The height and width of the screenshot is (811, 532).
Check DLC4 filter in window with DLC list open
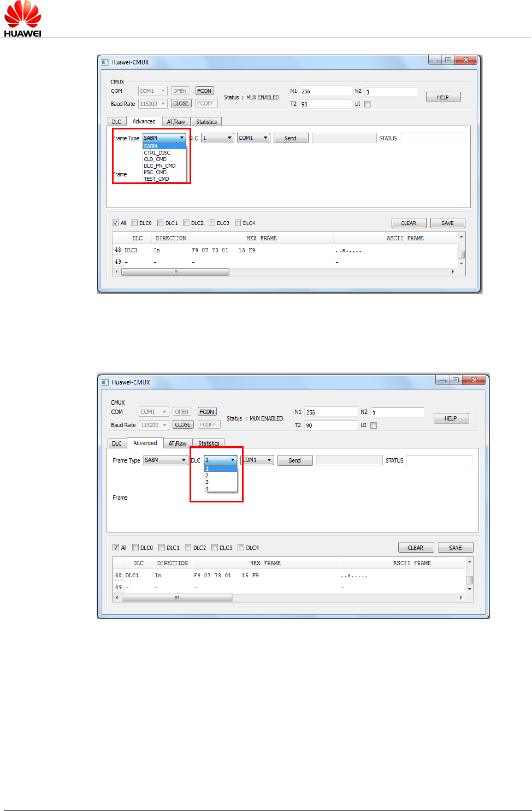pos(241,548)
